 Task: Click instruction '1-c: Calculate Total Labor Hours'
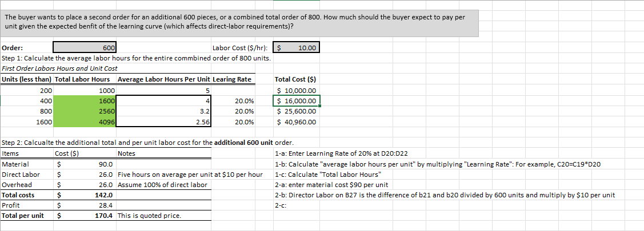[328, 175]
